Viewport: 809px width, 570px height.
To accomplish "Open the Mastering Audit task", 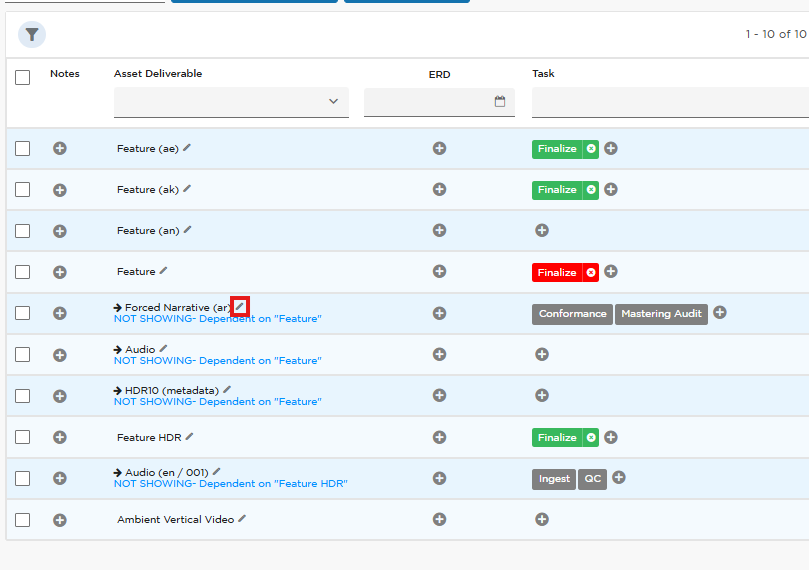I will [x=661, y=314].
